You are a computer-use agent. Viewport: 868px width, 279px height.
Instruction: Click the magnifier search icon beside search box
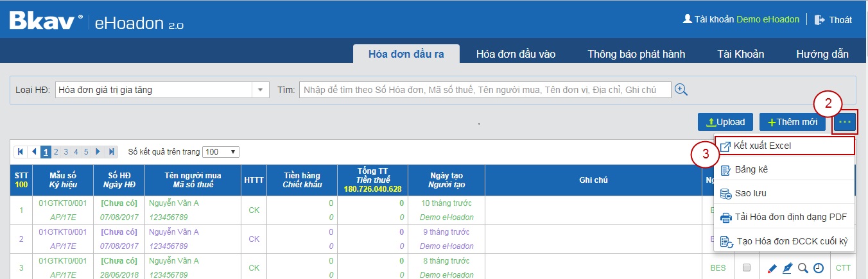coord(681,90)
